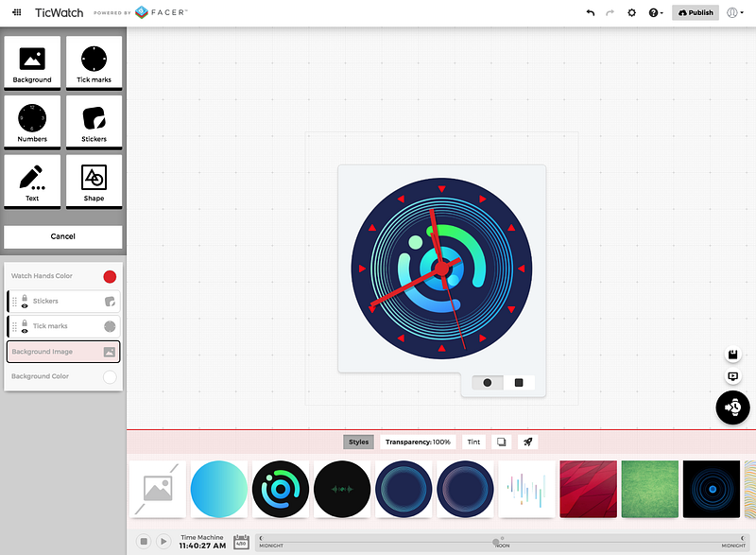Toggle the lock on Stickers layer
The image size is (756, 555).
pos(25,297)
